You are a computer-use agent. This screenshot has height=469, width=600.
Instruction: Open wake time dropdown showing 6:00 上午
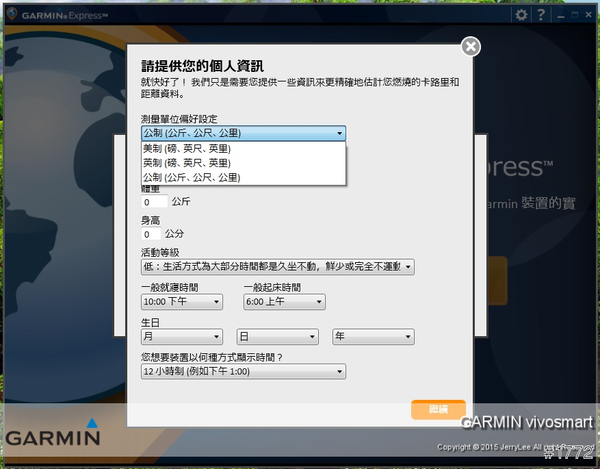coord(284,302)
